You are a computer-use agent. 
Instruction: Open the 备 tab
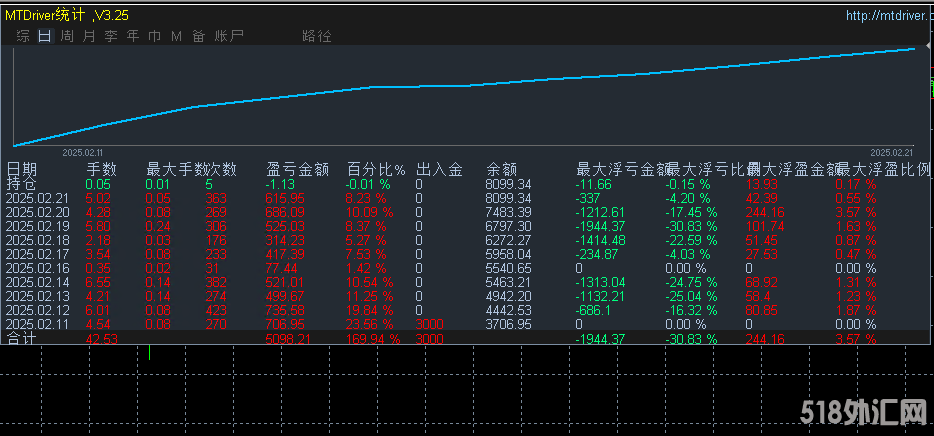click(198, 36)
